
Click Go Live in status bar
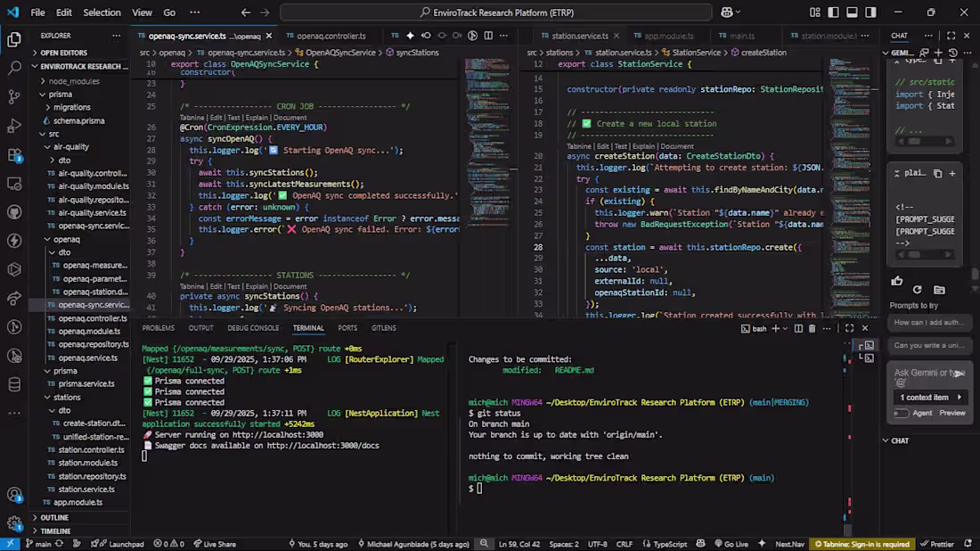click(x=731, y=544)
